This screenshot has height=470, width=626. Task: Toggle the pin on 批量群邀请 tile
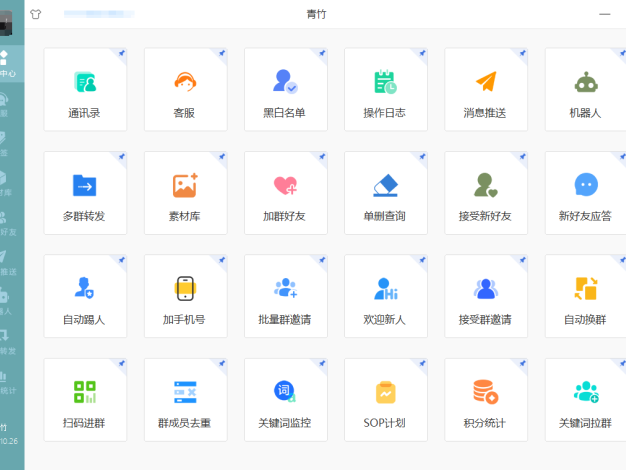click(322, 260)
